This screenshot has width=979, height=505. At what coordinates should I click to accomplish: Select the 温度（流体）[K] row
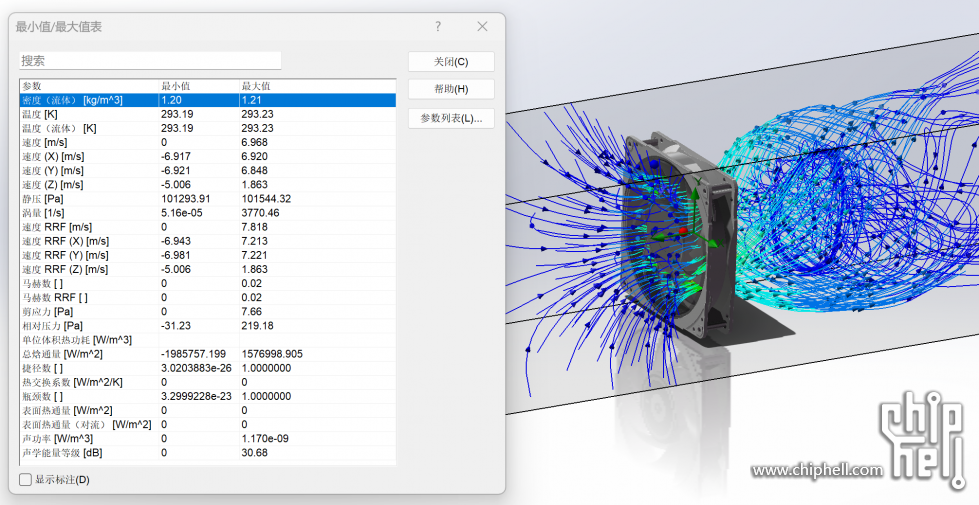point(208,128)
